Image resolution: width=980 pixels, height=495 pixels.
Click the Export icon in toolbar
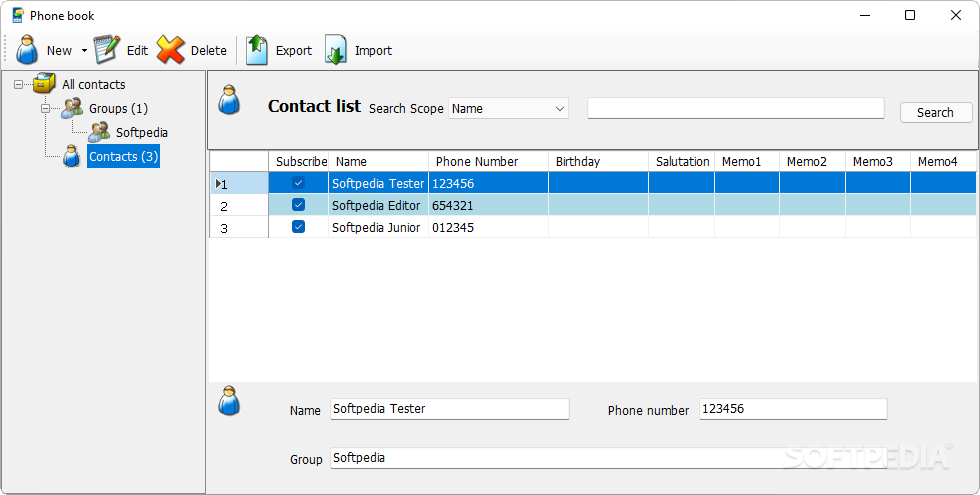pyautogui.click(x=257, y=50)
